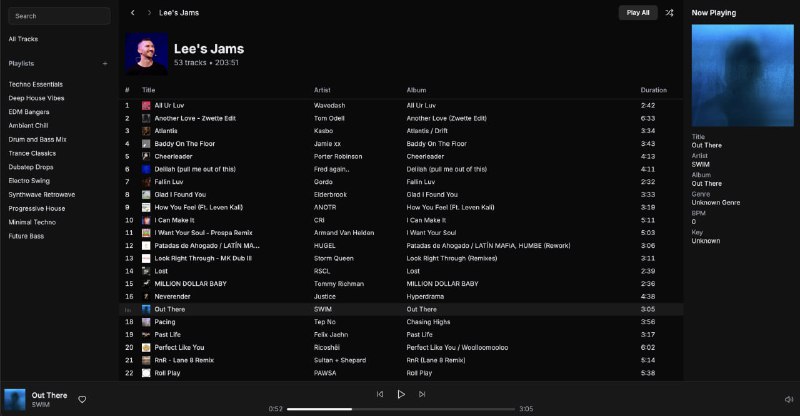Like the song Out There with the heart icon
Screen dimensions: 800x416
tap(82, 399)
